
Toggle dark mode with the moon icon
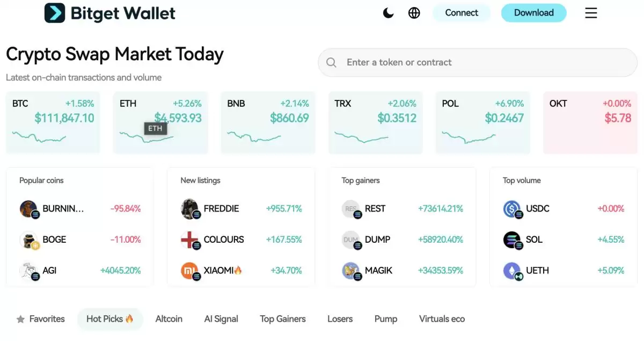[388, 13]
